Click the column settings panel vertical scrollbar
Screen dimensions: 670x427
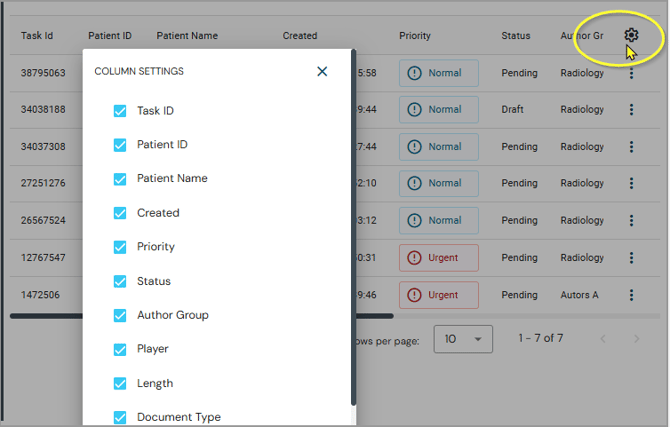[x=353, y=227]
